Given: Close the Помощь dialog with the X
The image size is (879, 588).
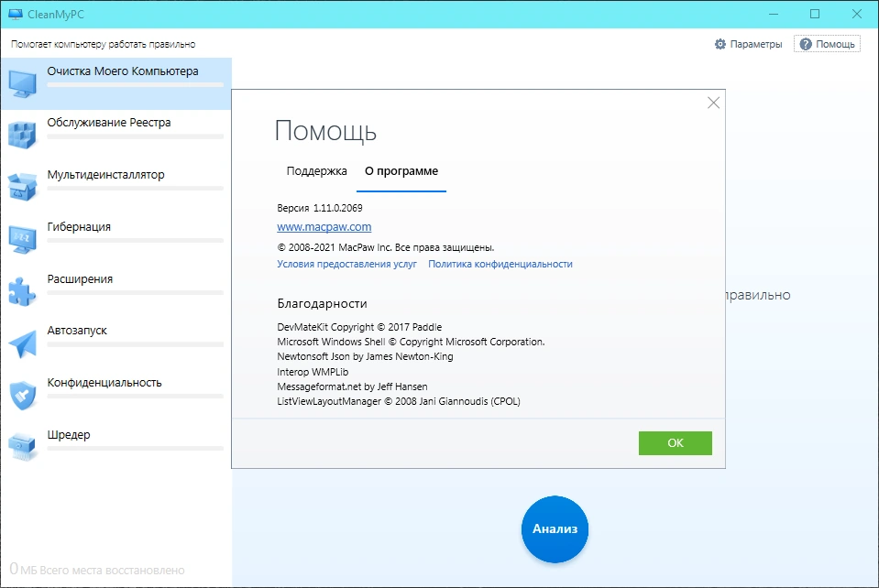Looking at the screenshot, I should pos(713,103).
